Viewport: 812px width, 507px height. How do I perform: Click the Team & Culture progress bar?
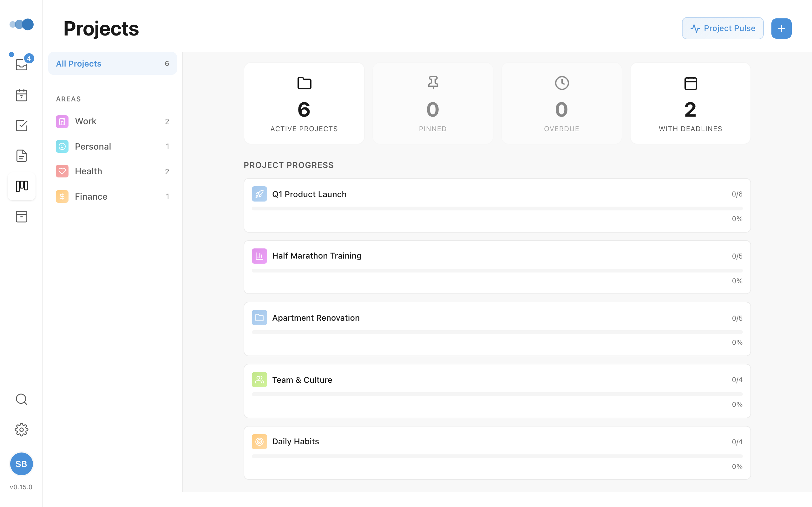[497, 394]
